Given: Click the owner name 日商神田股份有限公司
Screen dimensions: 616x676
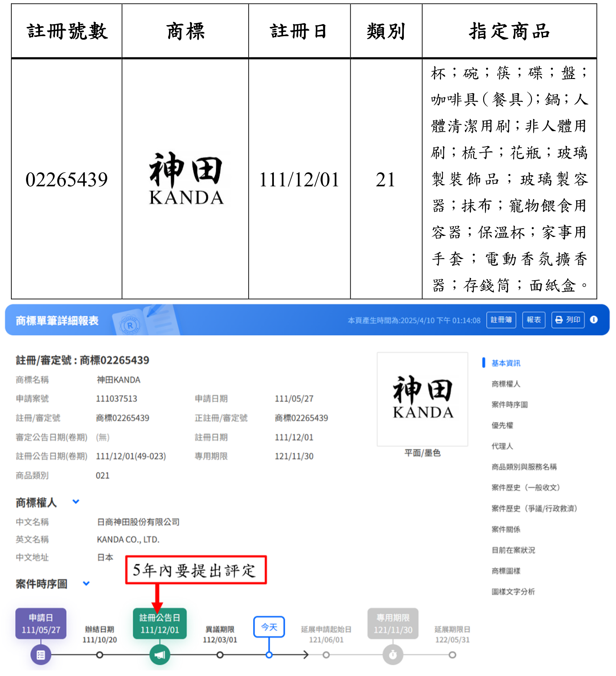Looking at the screenshot, I should pyautogui.click(x=138, y=522).
